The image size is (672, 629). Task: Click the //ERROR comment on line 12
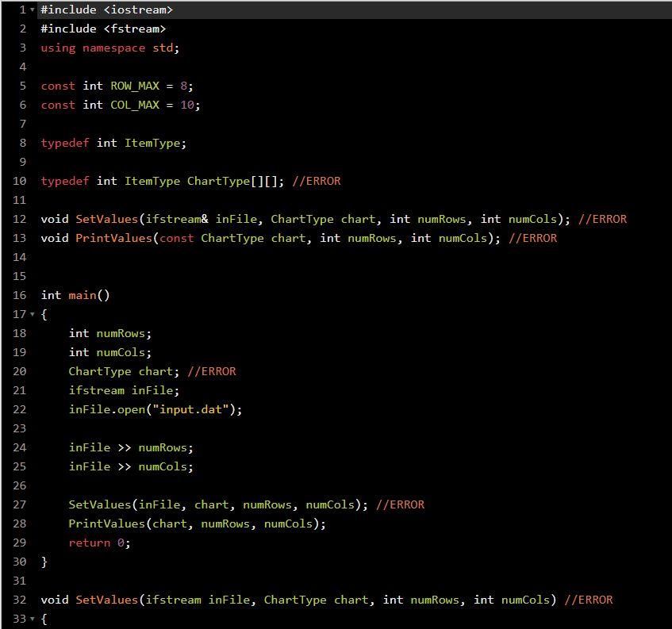click(602, 219)
